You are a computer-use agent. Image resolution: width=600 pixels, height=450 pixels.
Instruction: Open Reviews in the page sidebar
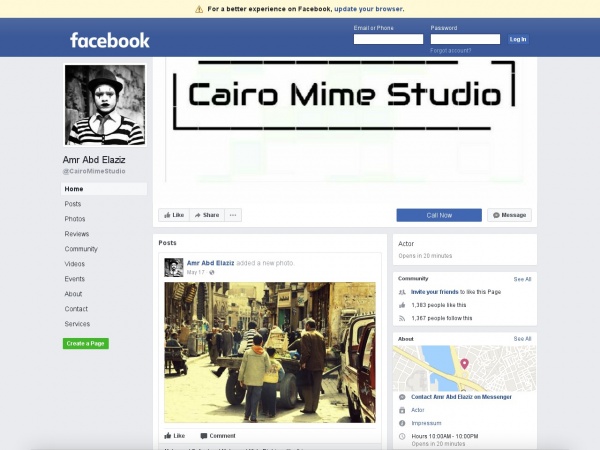77,234
